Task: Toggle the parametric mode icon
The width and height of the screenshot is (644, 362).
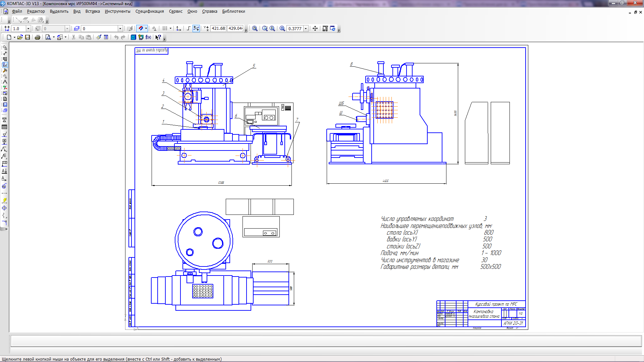Action: 154,28
